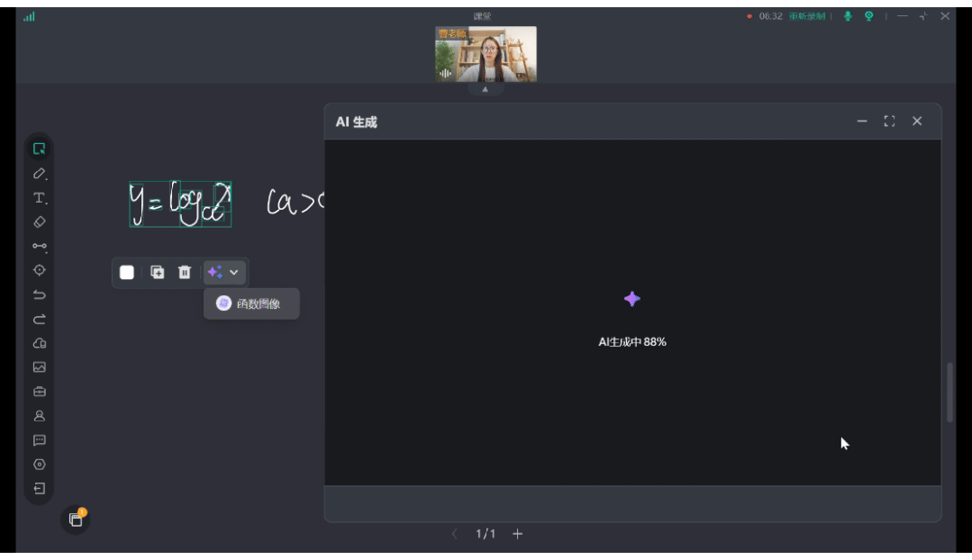Activate the laser pointer target tool
The width and height of the screenshot is (972, 560).
coord(39,270)
